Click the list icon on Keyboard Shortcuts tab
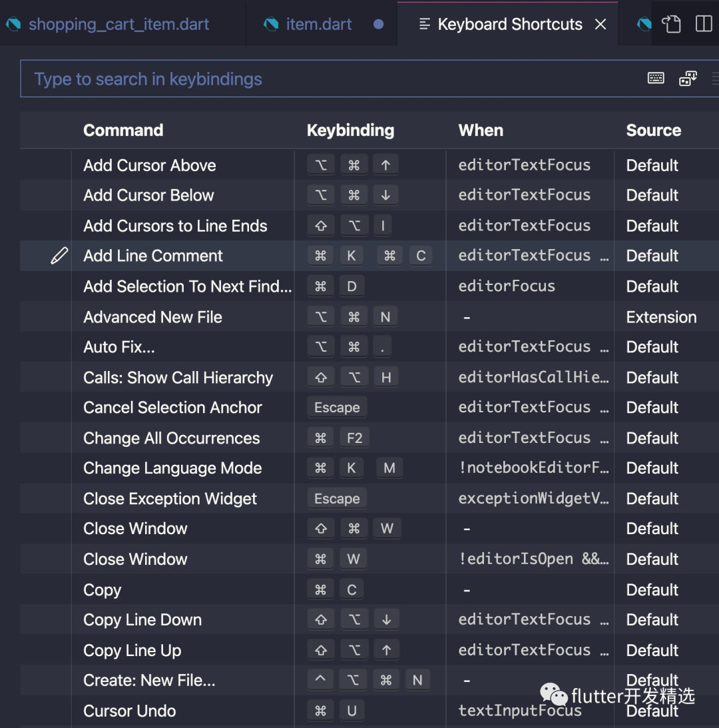Screen dimensions: 719x728 424,24
